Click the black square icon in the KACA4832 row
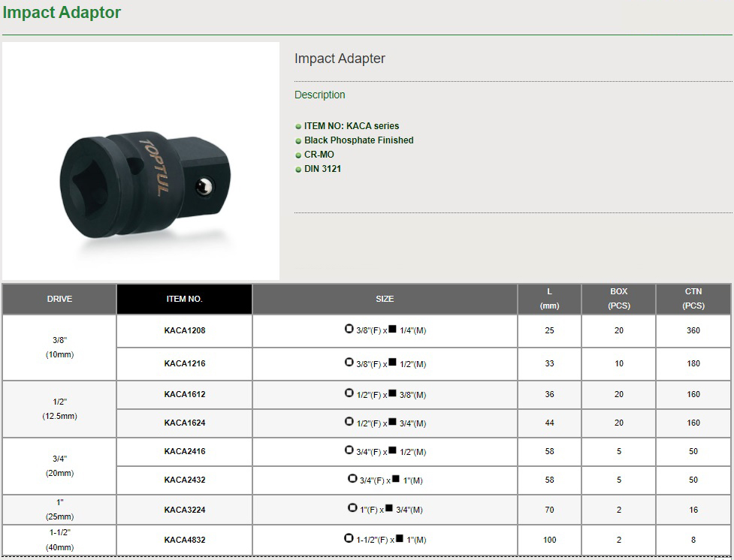This screenshot has height=560, width=734. pos(399,537)
